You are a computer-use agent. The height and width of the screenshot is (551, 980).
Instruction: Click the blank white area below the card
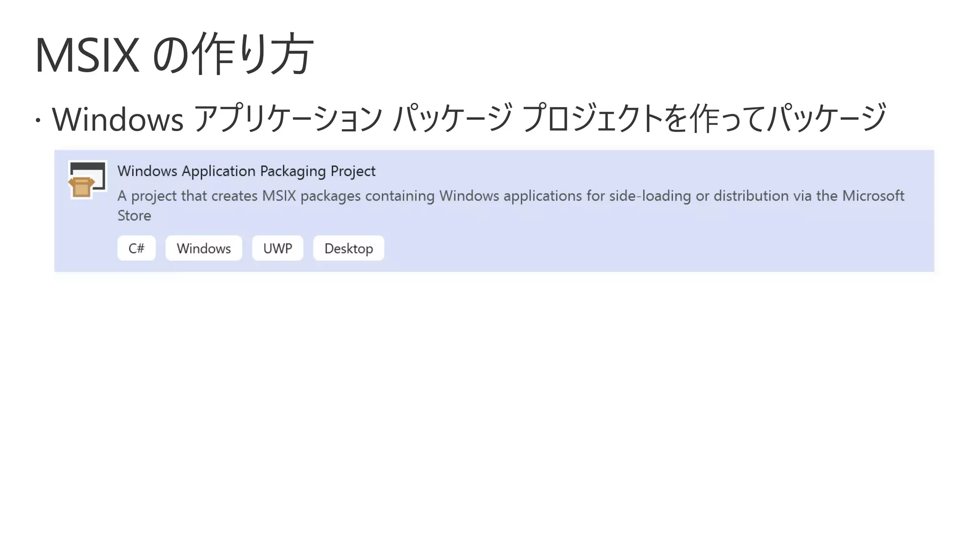click(490, 407)
